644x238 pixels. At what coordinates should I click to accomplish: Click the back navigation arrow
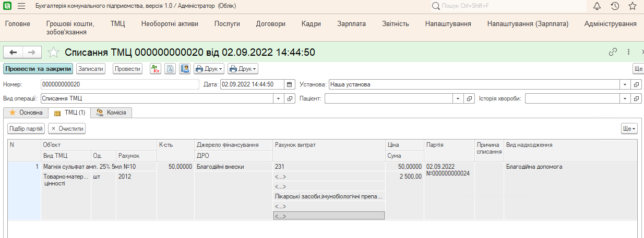point(13,52)
